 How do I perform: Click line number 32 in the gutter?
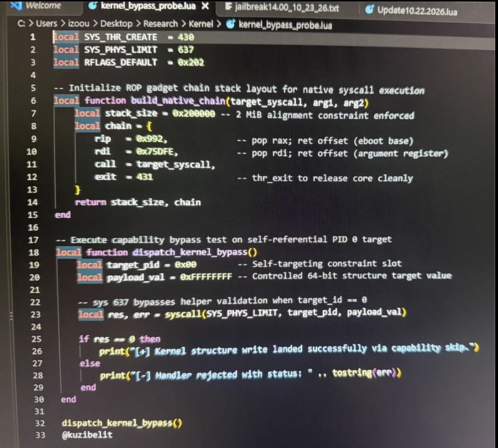[40, 423]
